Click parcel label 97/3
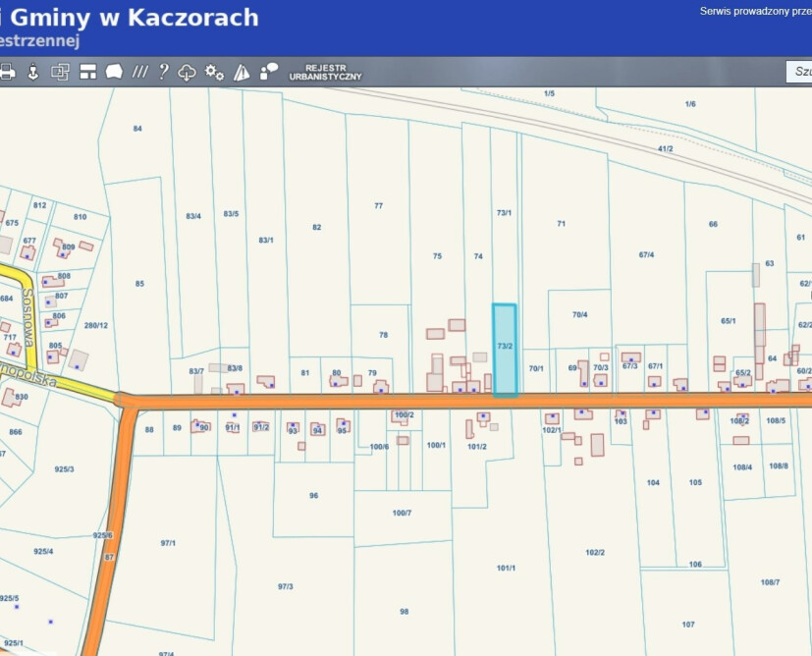The height and width of the screenshot is (656, 812). click(x=286, y=586)
